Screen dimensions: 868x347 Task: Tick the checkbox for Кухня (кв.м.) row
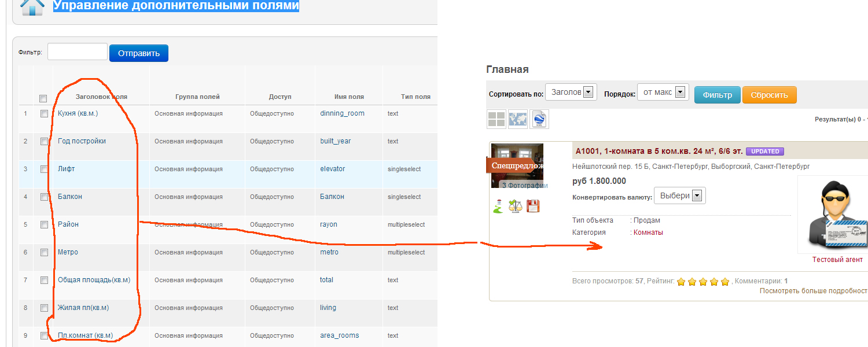(44, 114)
